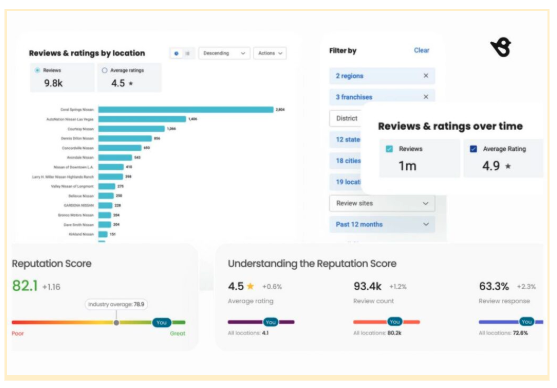This screenshot has width=557, height=388.
Task: Click the Concordville Nissan label
Action: (78, 148)
